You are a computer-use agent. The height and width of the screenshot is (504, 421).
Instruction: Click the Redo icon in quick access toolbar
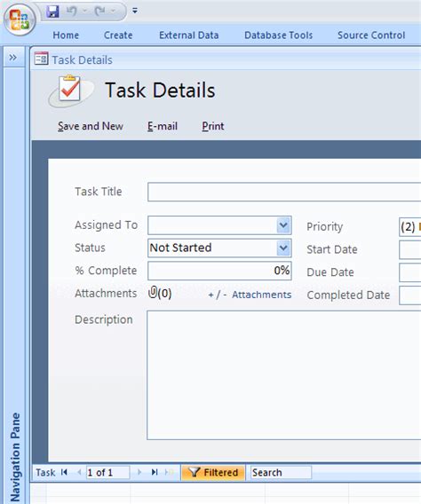click(99, 12)
